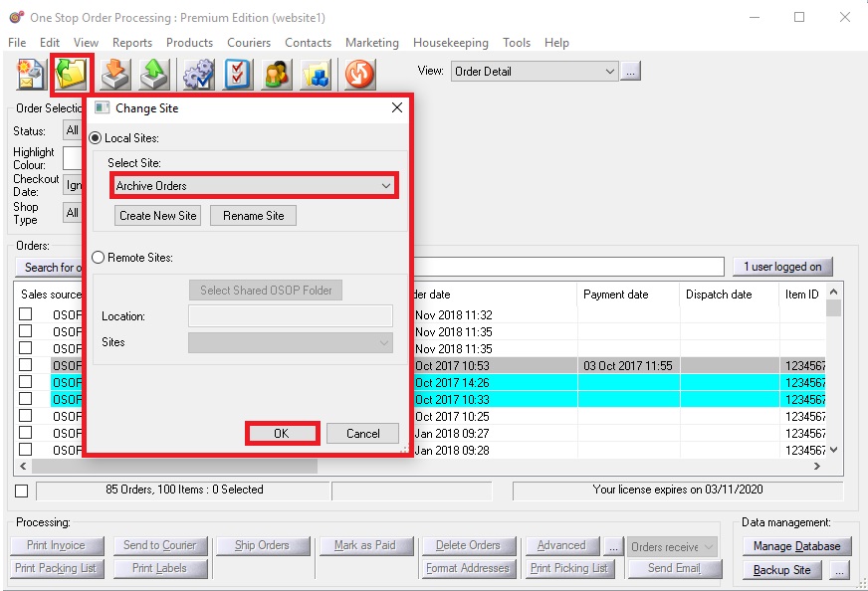
Task: Open the Housekeeping menu
Action: pos(451,43)
